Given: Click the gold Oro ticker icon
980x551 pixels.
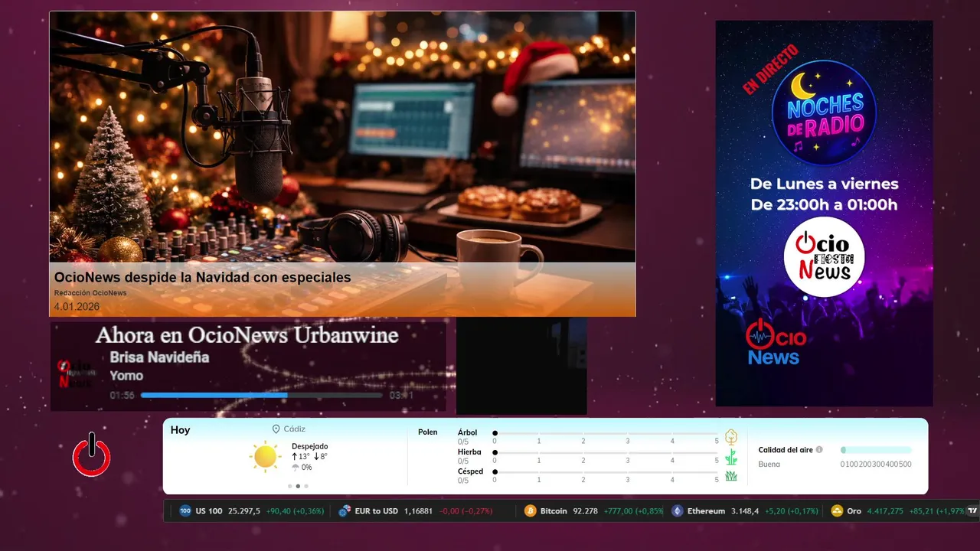Looking at the screenshot, I should coord(837,511).
